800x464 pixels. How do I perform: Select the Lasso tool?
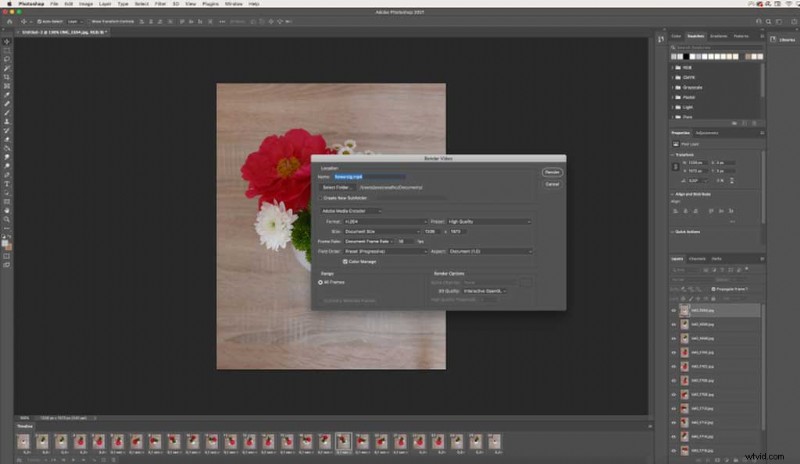tap(7, 59)
